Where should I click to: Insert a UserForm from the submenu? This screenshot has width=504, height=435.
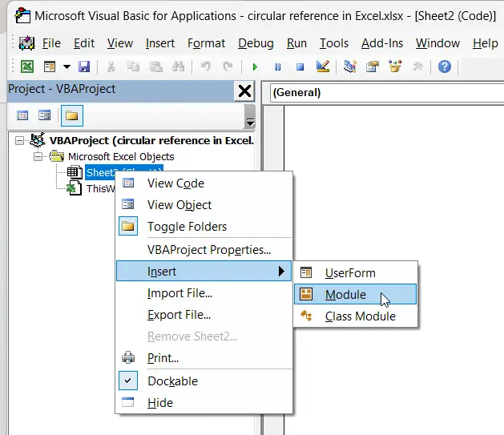pyautogui.click(x=356, y=272)
